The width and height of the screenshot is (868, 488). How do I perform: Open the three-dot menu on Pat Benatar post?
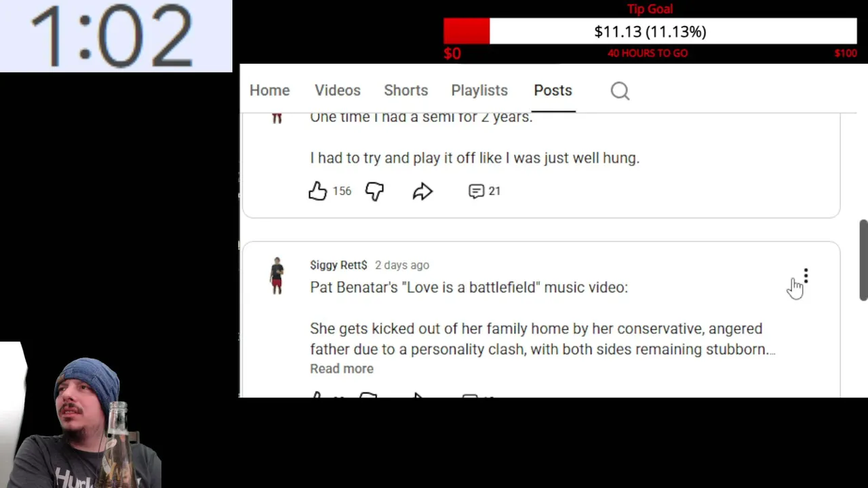[806, 276]
